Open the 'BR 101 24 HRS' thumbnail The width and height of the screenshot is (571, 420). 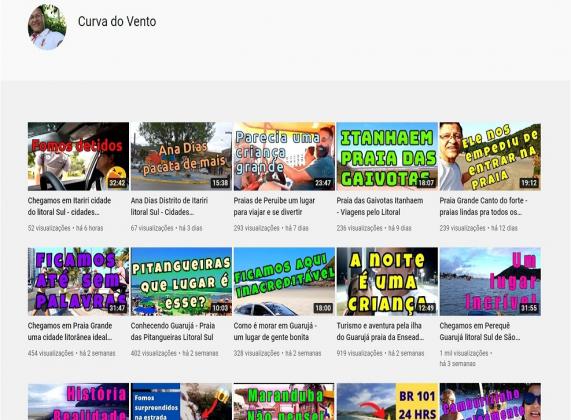(387, 401)
